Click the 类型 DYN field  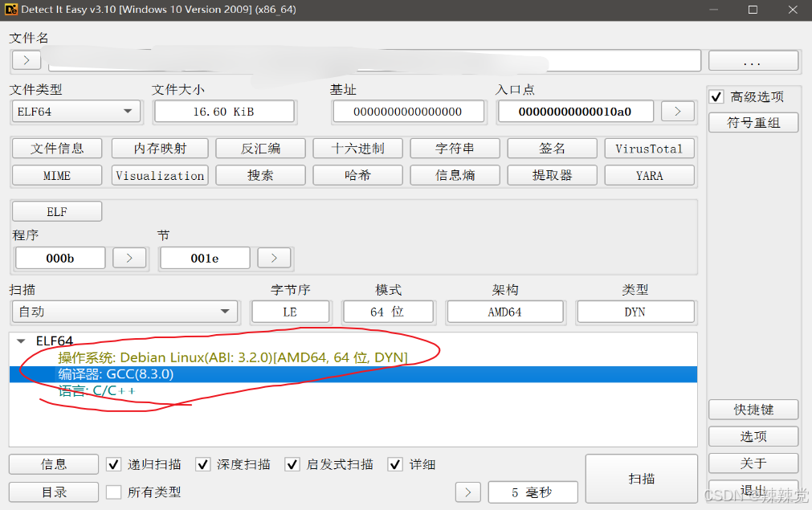(x=635, y=312)
